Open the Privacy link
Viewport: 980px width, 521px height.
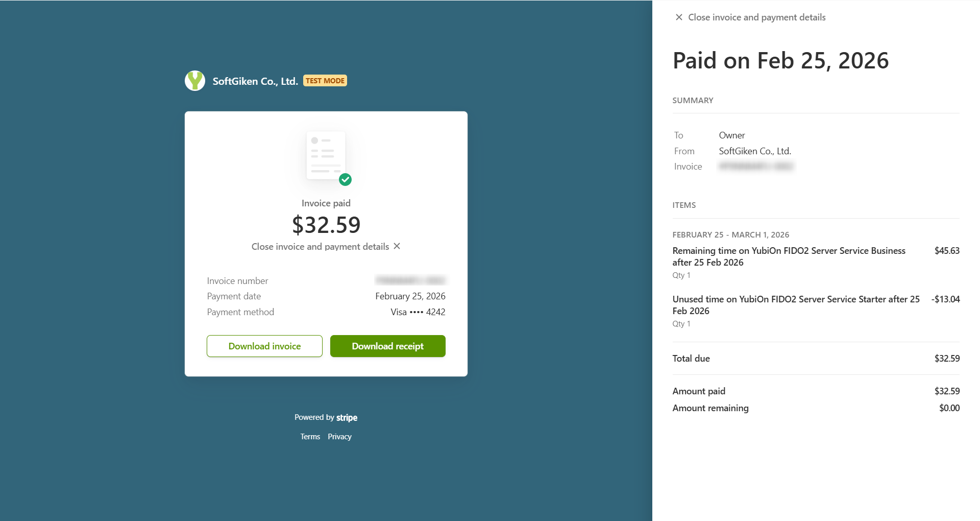(339, 437)
